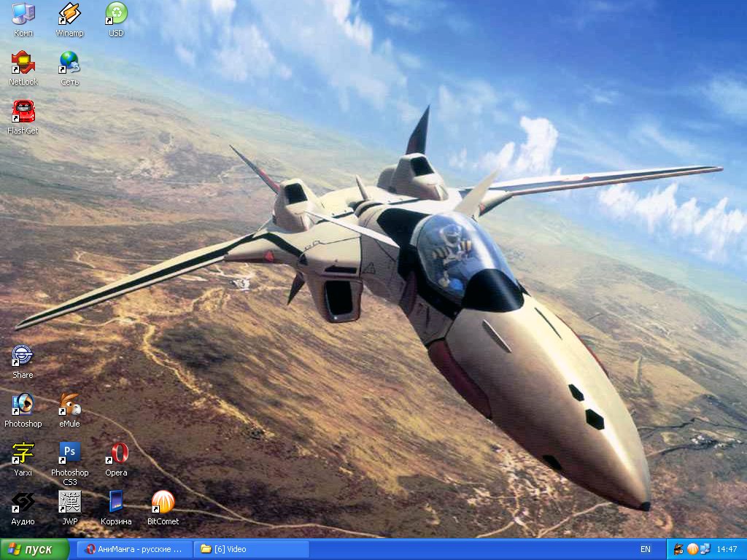Select the BitComet desktop icon
The image size is (747, 560).
pos(163,502)
